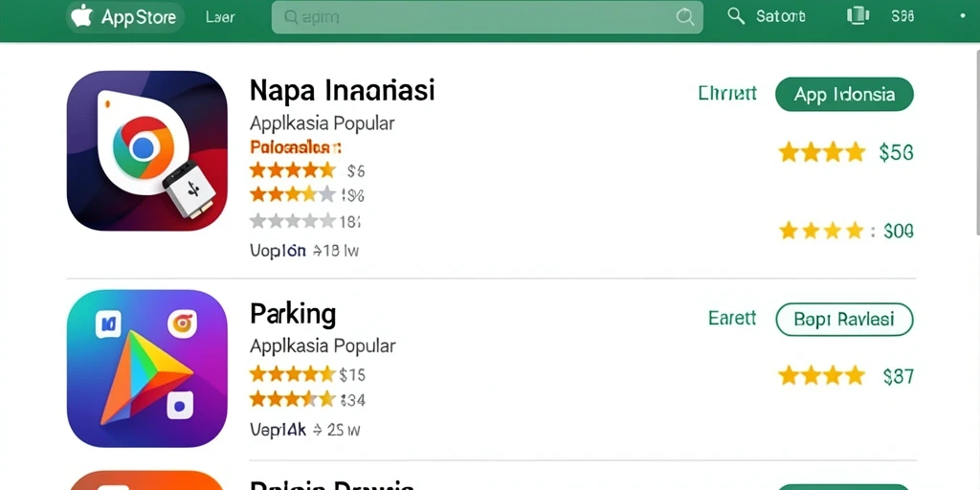
Task: Open the Earett link
Action: pyautogui.click(x=732, y=318)
